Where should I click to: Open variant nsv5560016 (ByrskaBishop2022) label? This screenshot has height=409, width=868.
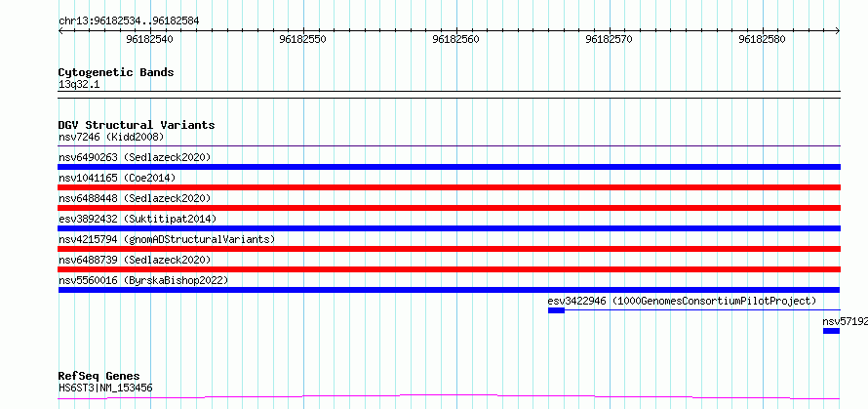click(143, 280)
